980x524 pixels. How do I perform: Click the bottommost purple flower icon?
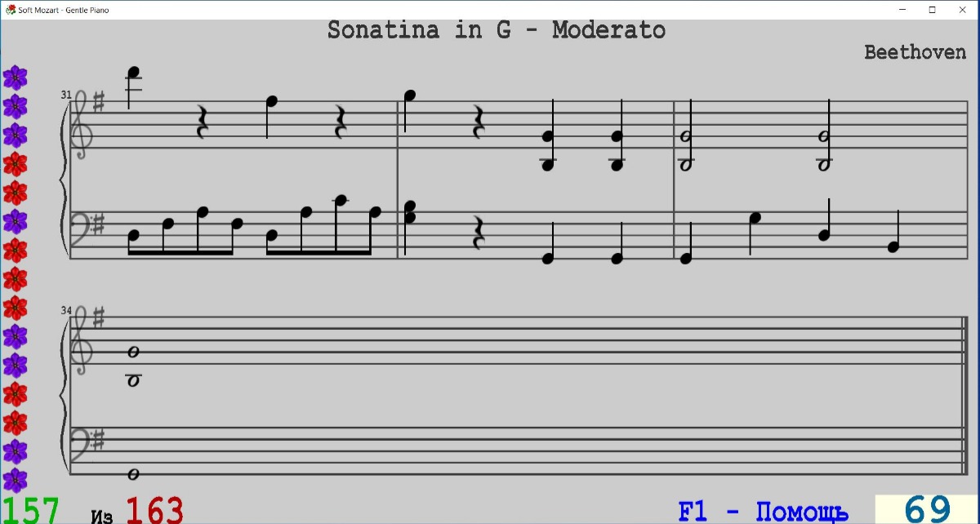click(15, 480)
